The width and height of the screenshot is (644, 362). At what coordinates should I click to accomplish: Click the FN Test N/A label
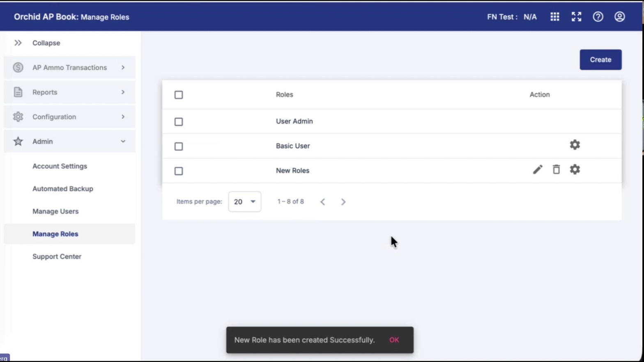point(512,17)
